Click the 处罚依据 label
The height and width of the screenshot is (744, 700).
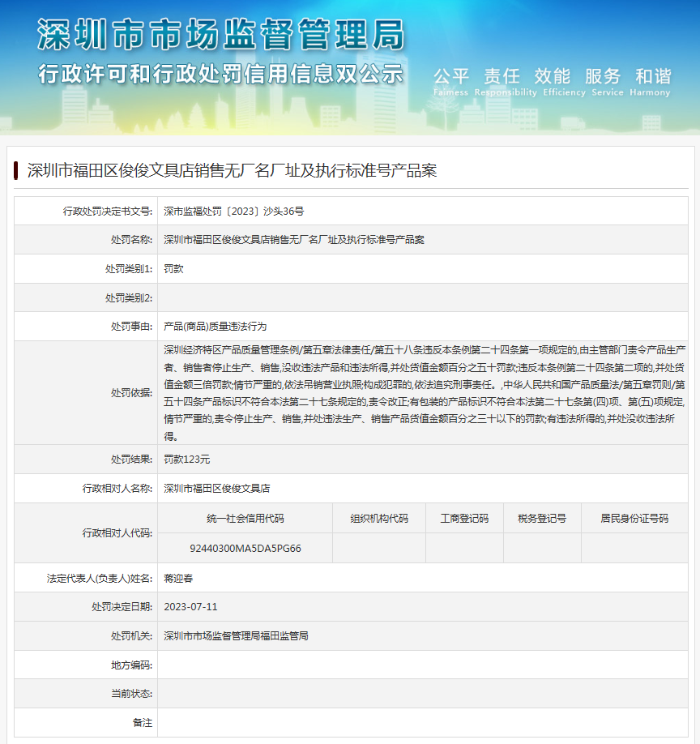131,393
